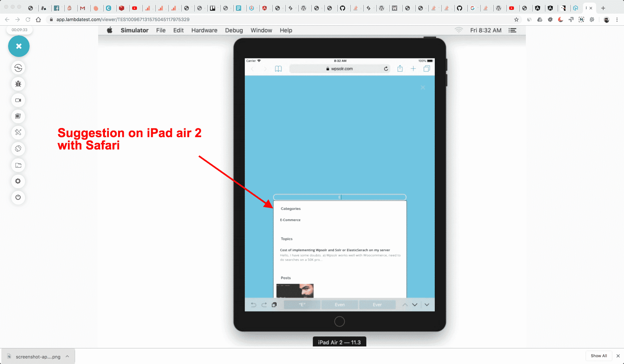Click the power off sidebar icon
624x364 pixels.
point(18,197)
